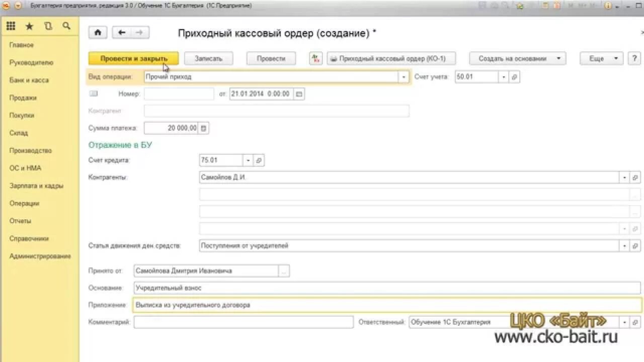Open the history icon in the sidebar panel
The image size is (644, 362).
(48, 26)
